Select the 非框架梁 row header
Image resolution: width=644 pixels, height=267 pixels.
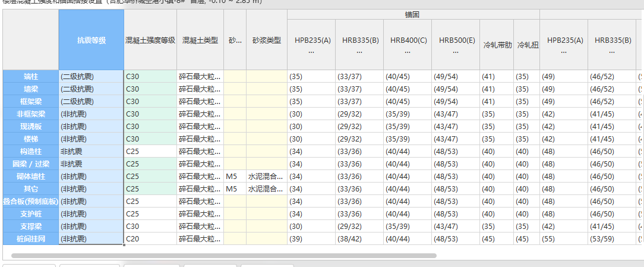[x=31, y=114]
